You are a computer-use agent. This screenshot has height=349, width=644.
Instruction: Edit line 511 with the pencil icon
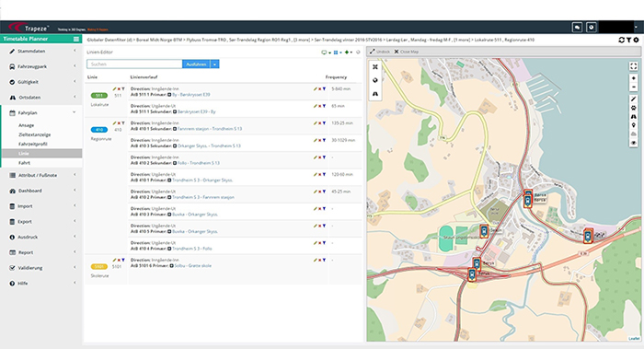[x=115, y=88]
